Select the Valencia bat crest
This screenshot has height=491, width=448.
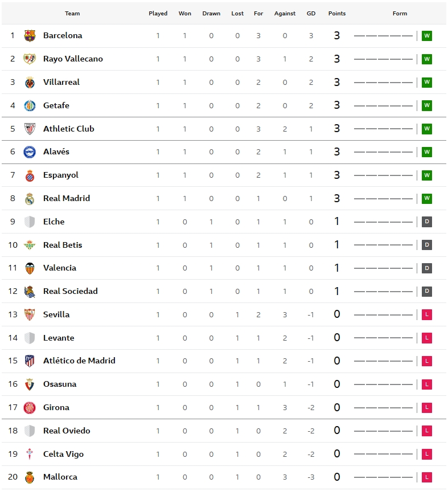pos(30,268)
